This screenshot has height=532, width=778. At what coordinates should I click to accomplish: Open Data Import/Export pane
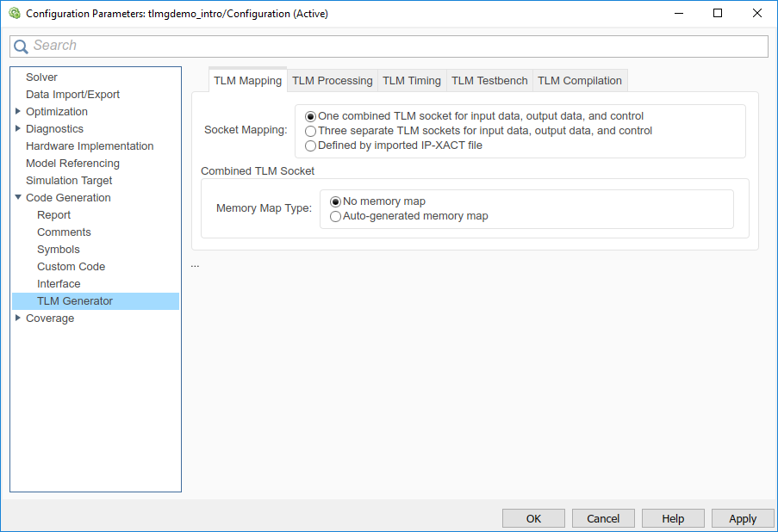click(73, 94)
